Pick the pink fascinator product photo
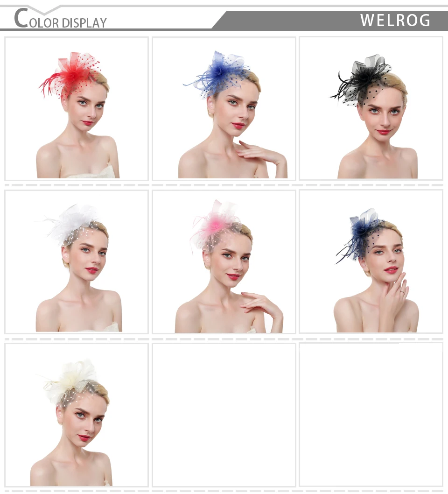This screenshot has height=494, width=448. (224, 262)
